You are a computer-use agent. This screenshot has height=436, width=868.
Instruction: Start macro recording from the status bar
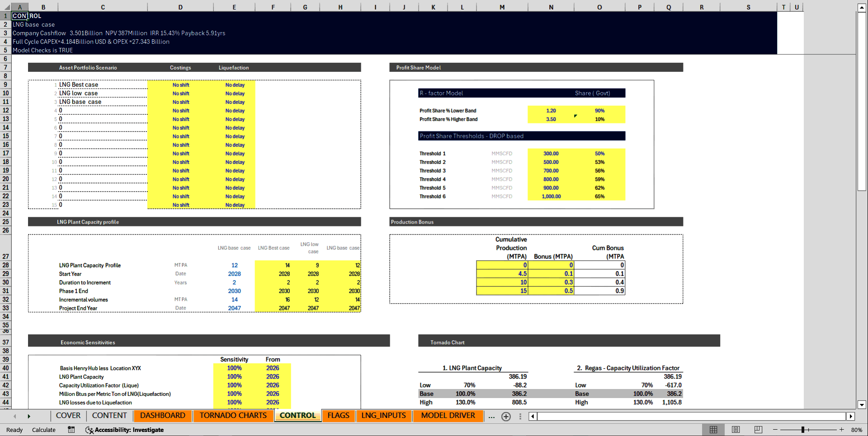(x=71, y=430)
